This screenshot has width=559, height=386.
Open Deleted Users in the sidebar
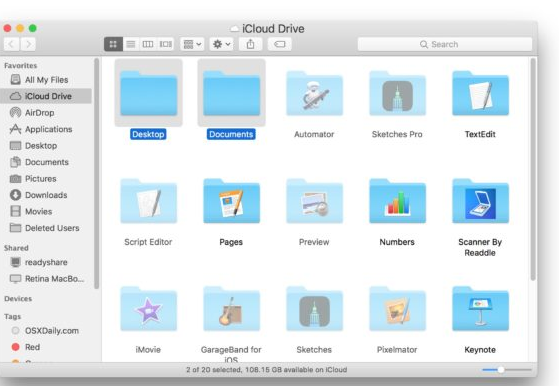coord(46,228)
